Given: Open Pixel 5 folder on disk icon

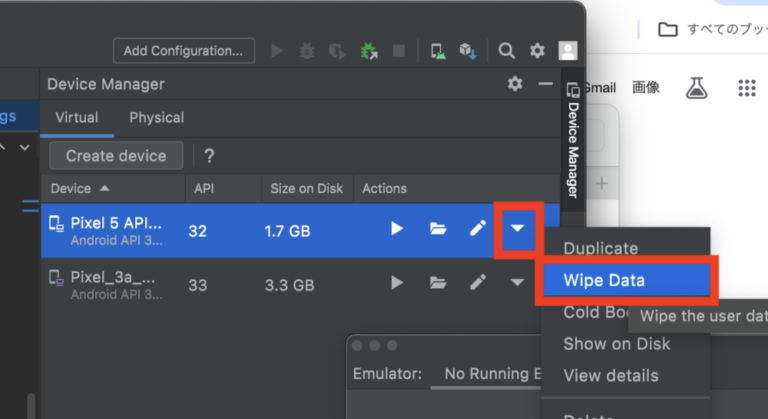Looking at the screenshot, I should pos(438,229).
